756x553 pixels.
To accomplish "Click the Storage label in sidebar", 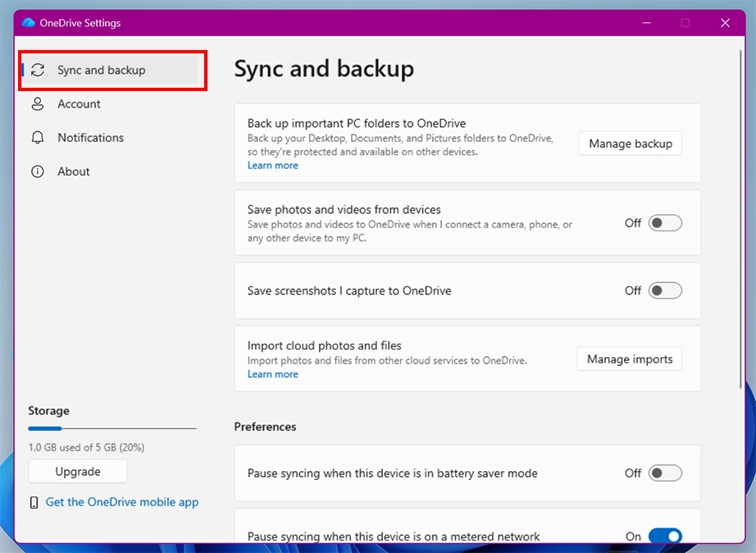I will pyautogui.click(x=48, y=411).
